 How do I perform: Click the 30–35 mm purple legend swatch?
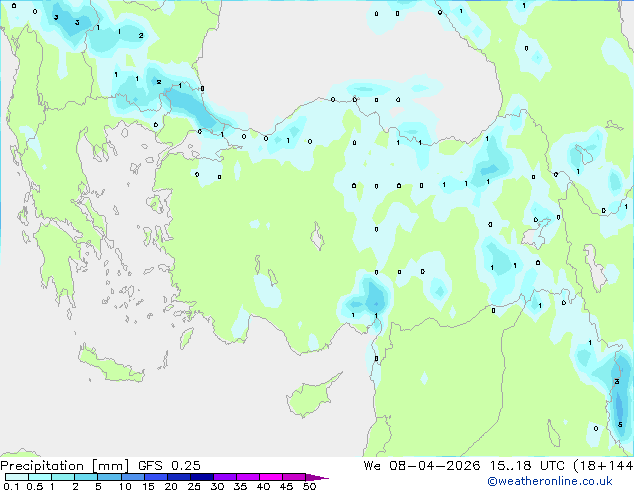coord(225,477)
